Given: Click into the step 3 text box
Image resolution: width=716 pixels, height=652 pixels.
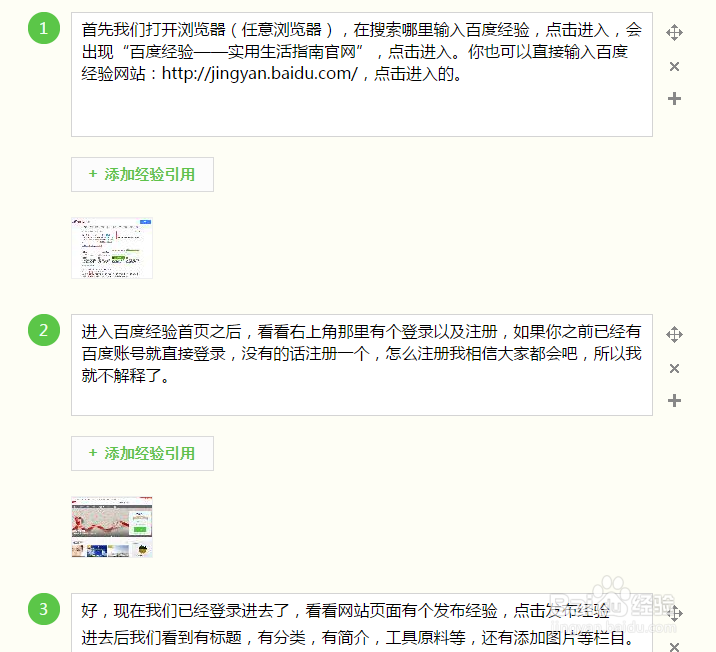Looking at the screenshot, I should (x=362, y=623).
